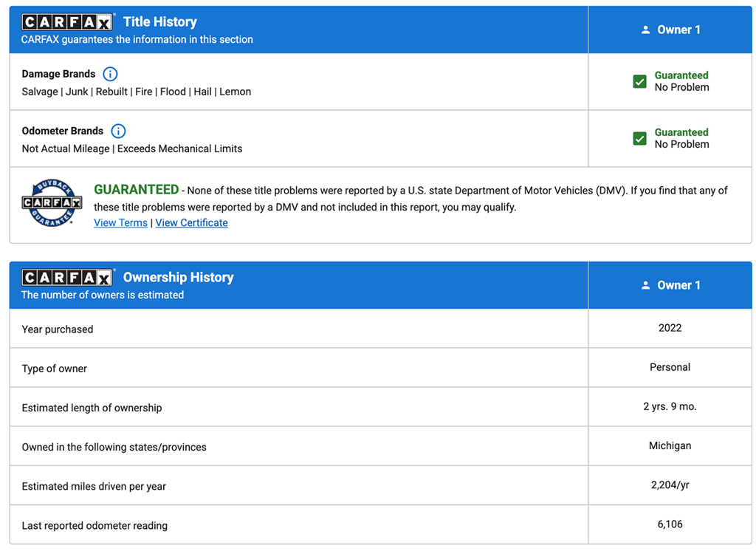This screenshot has height=554, width=756.
Task: Click the 2022 year purchased value
Action: [670, 328]
